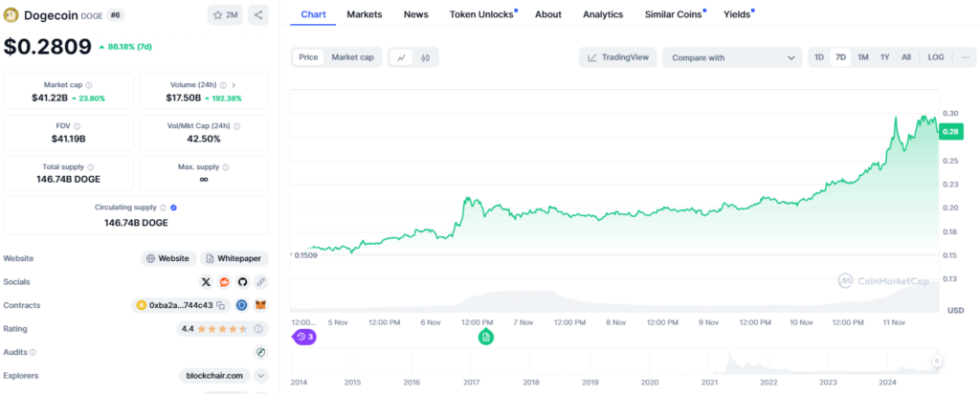Open Dogecoin GitHub repository icon
Screen dimensions: 980x394
point(242,282)
